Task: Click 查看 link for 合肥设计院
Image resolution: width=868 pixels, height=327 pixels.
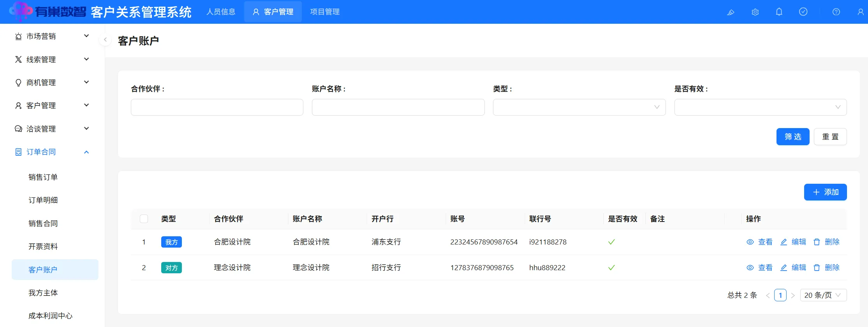Action: 765,242
